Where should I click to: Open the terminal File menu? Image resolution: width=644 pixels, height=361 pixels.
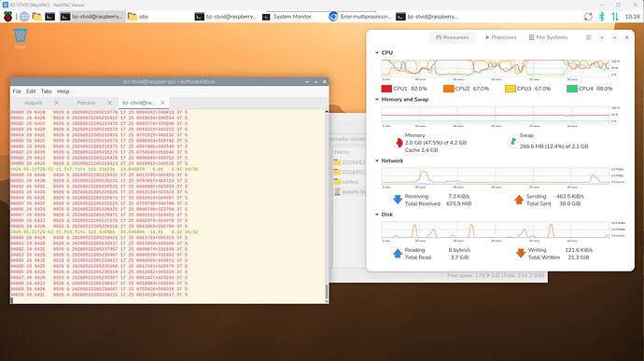17,91
